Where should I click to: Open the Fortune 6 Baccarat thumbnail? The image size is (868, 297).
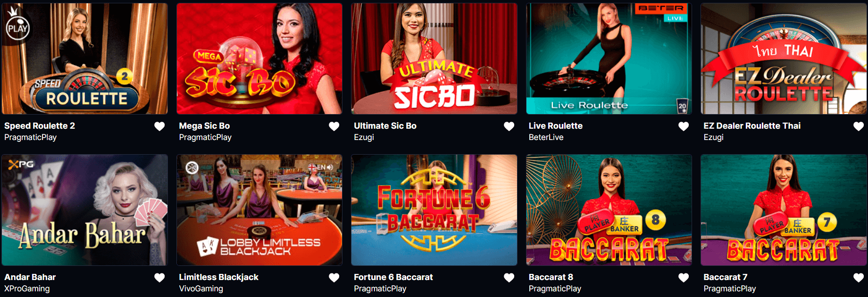point(434,210)
